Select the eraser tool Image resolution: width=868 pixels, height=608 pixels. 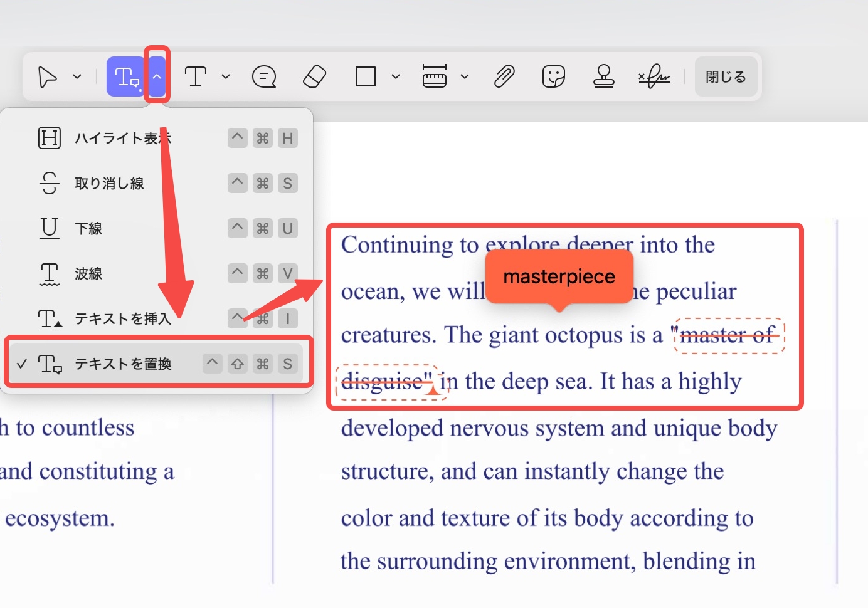click(314, 76)
